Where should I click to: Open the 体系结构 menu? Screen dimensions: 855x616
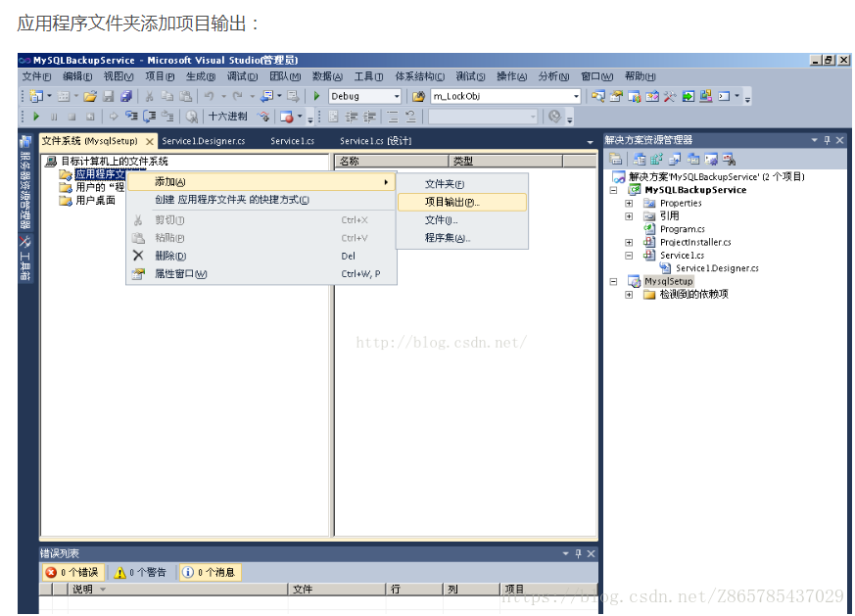(420, 76)
